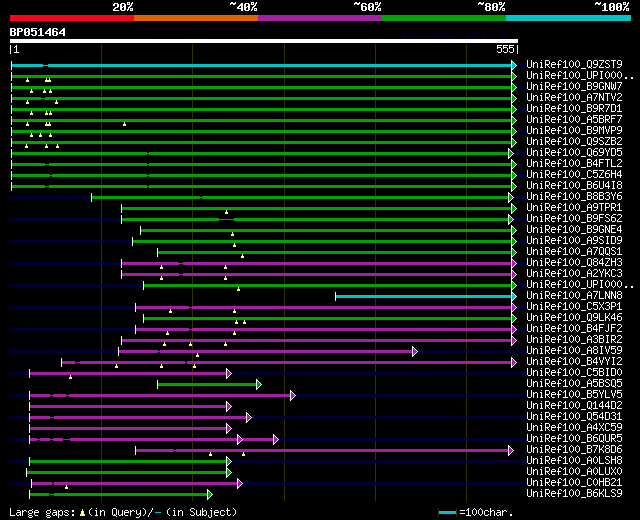The width and height of the screenshot is (640, 520).
Task: Click the green arrowhead ending the B6KLS9 alignment
Action: tap(210, 495)
